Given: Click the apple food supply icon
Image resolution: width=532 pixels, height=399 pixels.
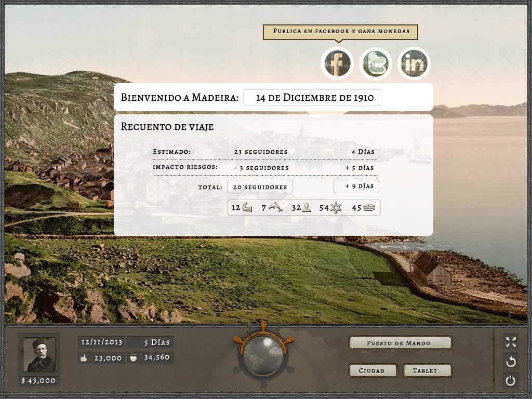Looking at the screenshot, I should [133, 358].
